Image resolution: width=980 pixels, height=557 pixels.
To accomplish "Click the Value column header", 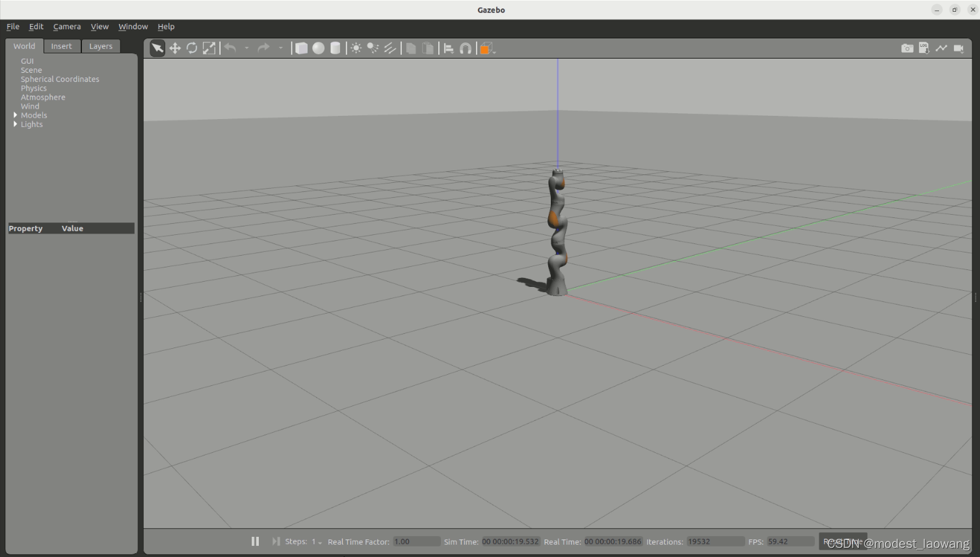I will (x=72, y=228).
